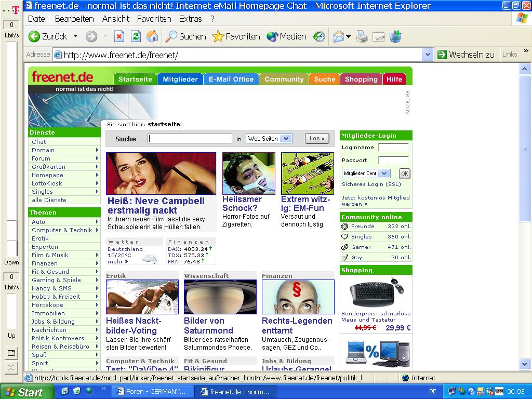
Task: Click the OK login button
Action: 404,174
